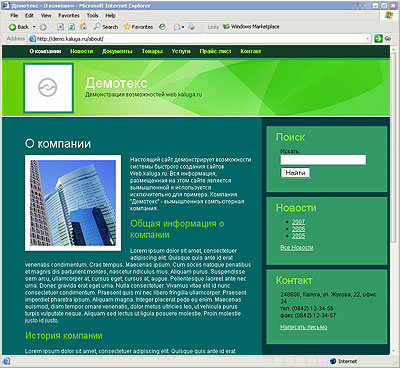Click the Поиск sidebar heading

[290, 137]
